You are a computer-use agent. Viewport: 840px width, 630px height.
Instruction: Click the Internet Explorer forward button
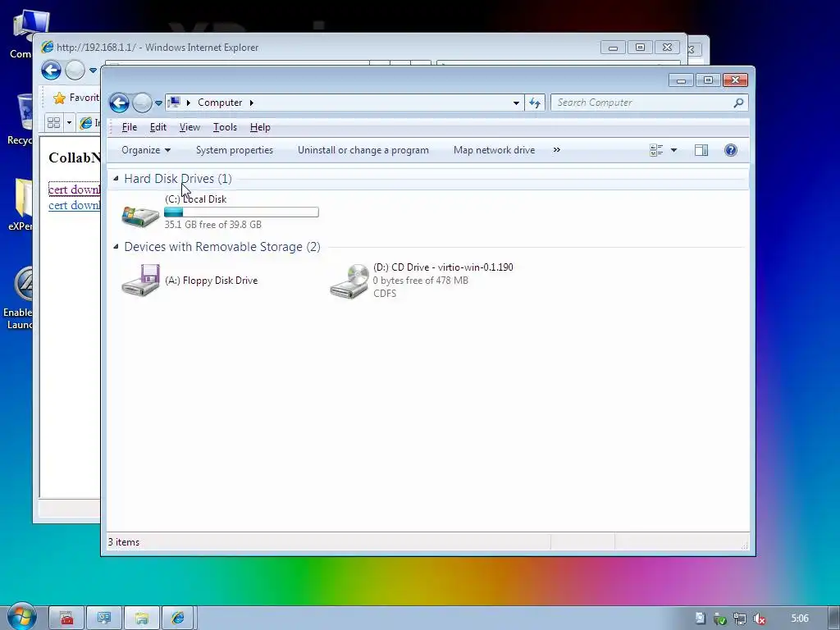tap(75, 71)
